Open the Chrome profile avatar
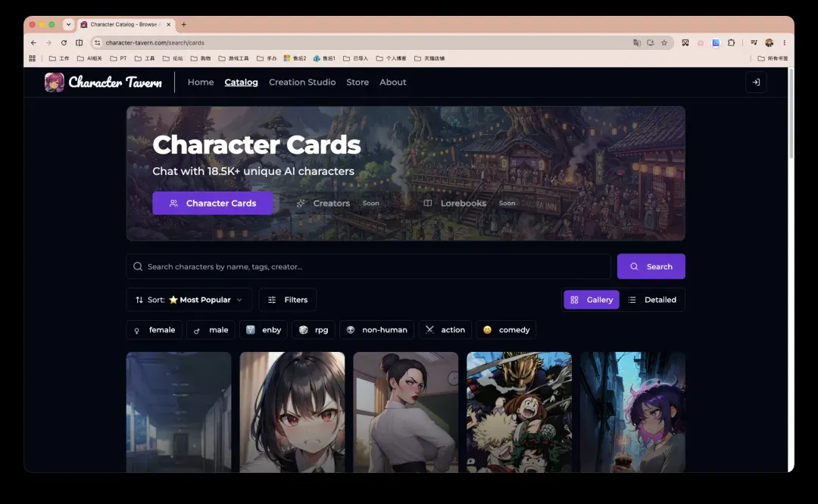The image size is (818, 504). [769, 42]
